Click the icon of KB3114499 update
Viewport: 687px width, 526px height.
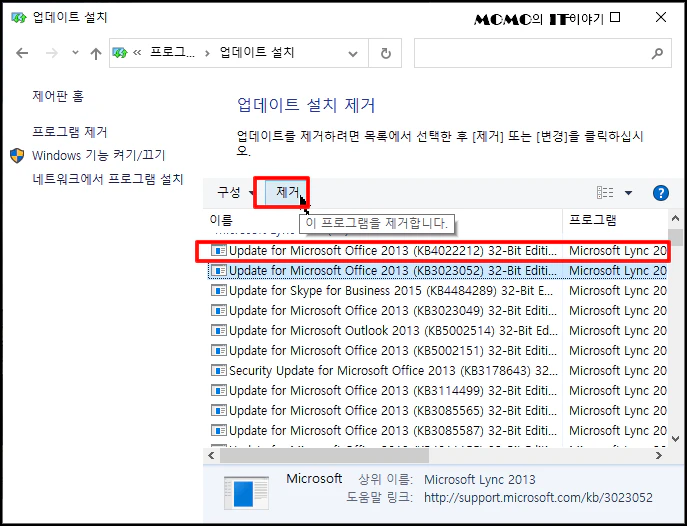[x=219, y=390]
